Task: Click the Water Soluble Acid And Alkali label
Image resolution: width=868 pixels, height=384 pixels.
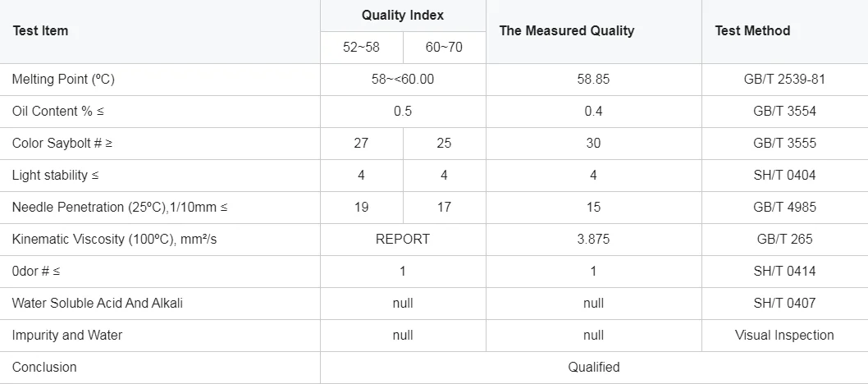Action: click(97, 304)
